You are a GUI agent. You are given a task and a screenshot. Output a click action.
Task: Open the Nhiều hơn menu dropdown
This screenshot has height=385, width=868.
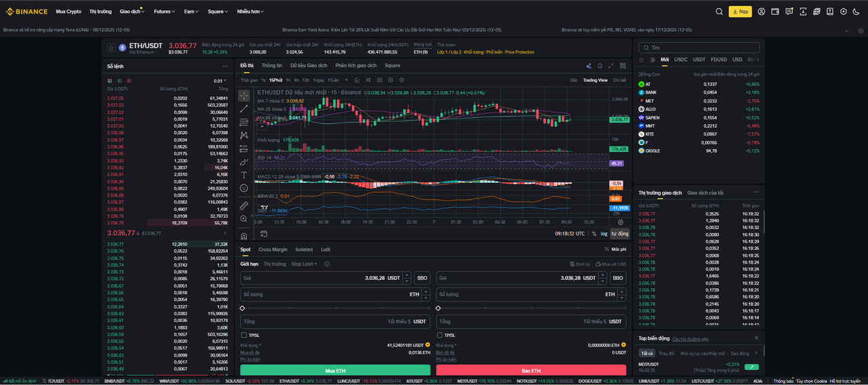pyautogui.click(x=250, y=12)
